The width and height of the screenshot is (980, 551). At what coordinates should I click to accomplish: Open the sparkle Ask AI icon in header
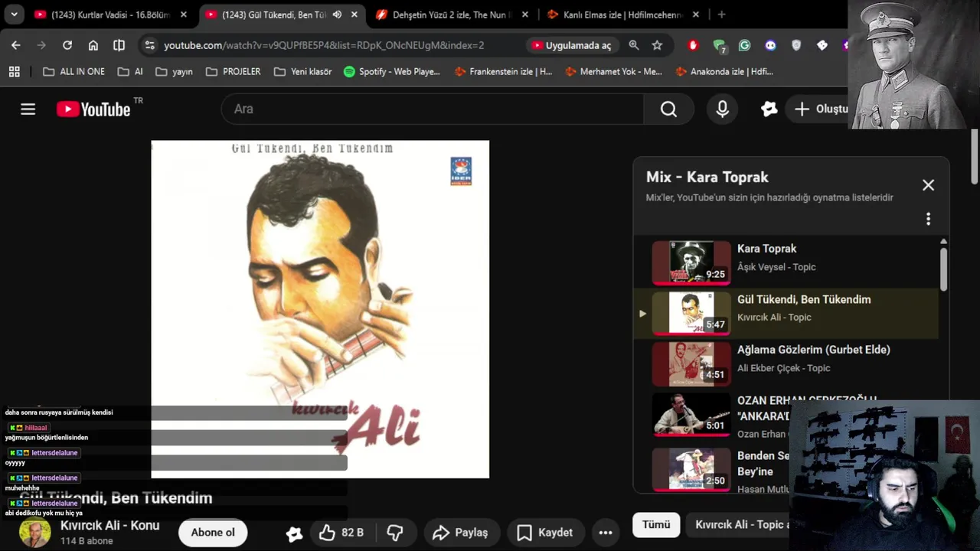[x=769, y=109]
